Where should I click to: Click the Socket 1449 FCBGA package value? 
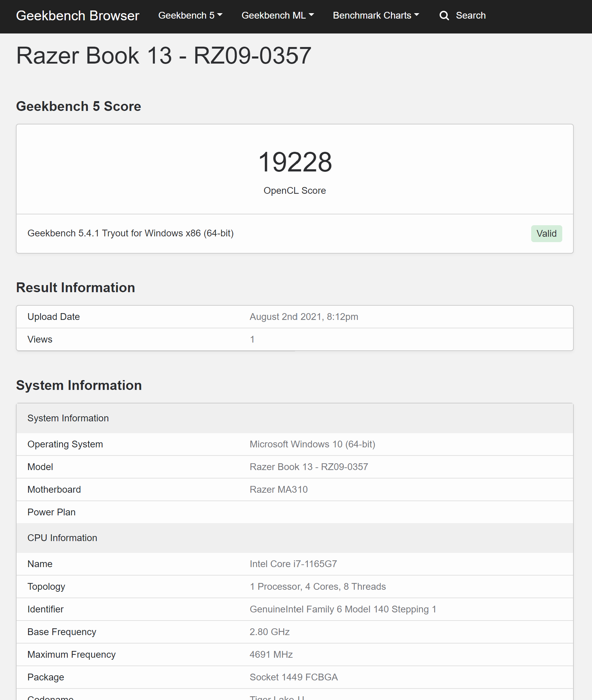point(293,677)
